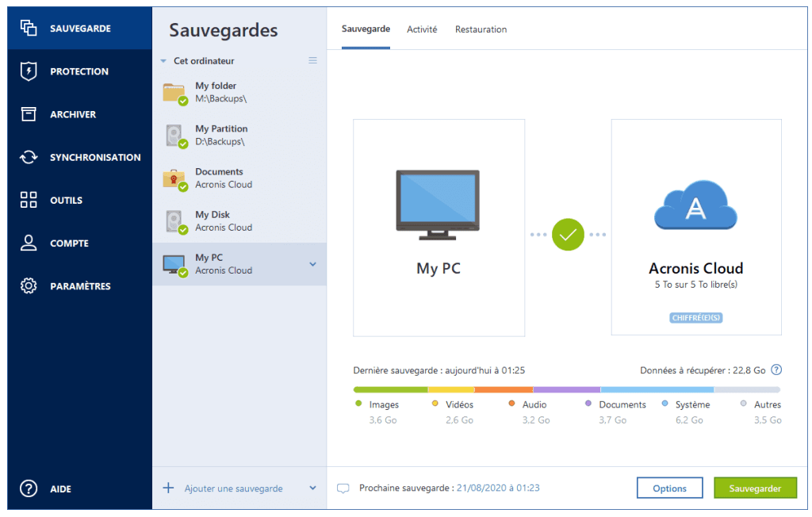Open the backup list hamburger menu

[x=312, y=61]
